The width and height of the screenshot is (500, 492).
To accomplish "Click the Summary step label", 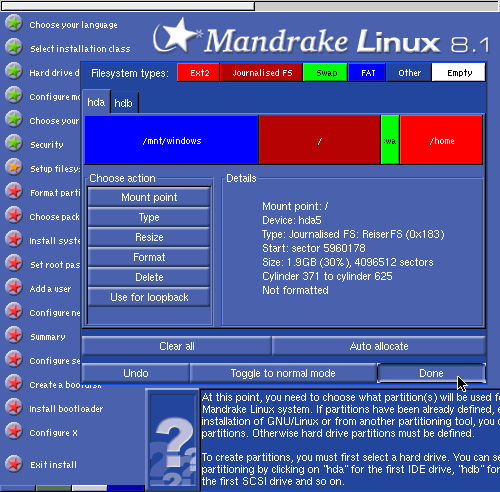I will (x=48, y=337).
